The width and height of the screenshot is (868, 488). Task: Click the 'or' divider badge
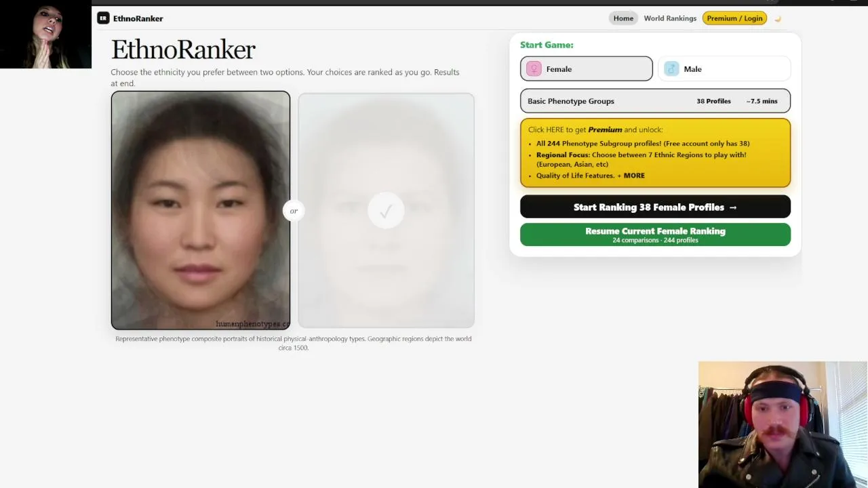(294, 211)
